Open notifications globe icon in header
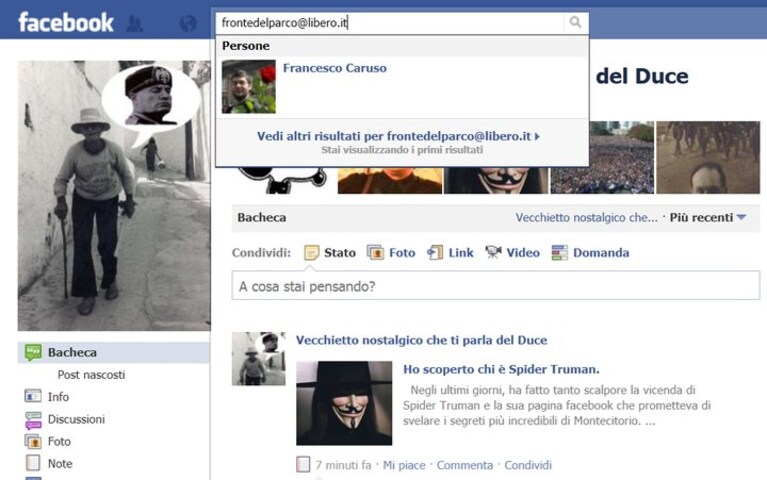The width and height of the screenshot is (767, 480). tap(188, 23)
